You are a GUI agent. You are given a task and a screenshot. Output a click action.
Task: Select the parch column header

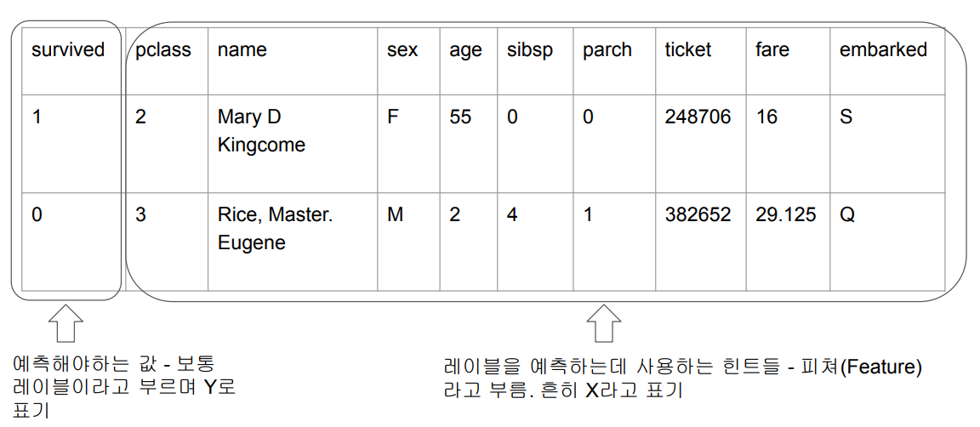607,50
